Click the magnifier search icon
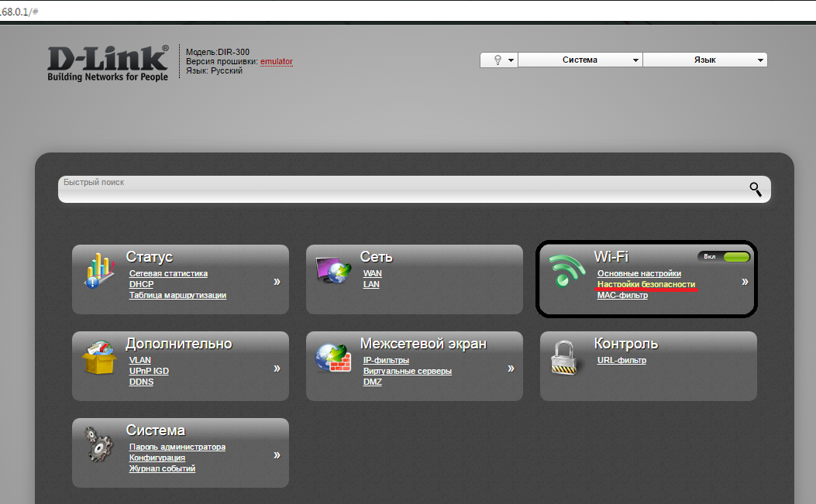Viewport: 816px width, 504px height. point(756,188)
